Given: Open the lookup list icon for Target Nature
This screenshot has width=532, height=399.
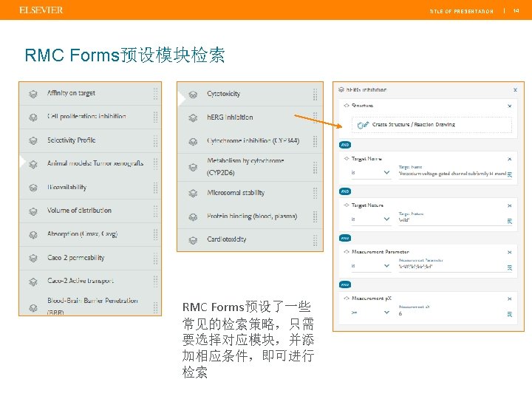Looking at the screenshot, I should point(510,221).
